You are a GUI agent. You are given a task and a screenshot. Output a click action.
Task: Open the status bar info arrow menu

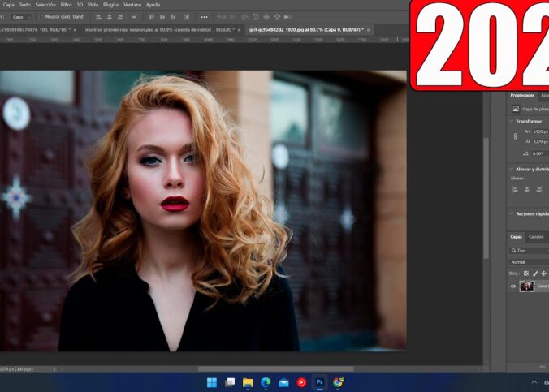(x=54, y=369)
